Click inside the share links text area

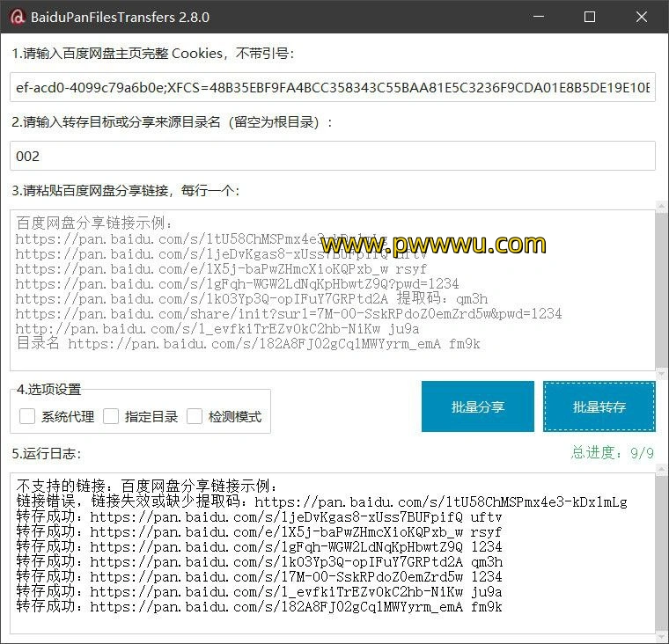click(333, 290)
